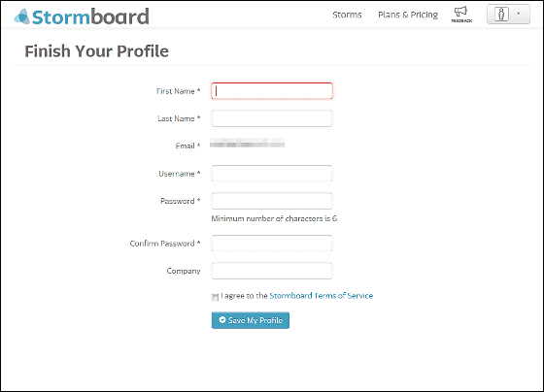Viewport: 544px width, 392px height.
Task: Click the Finish Your Profile heading
Action: [x=97, y=51]
